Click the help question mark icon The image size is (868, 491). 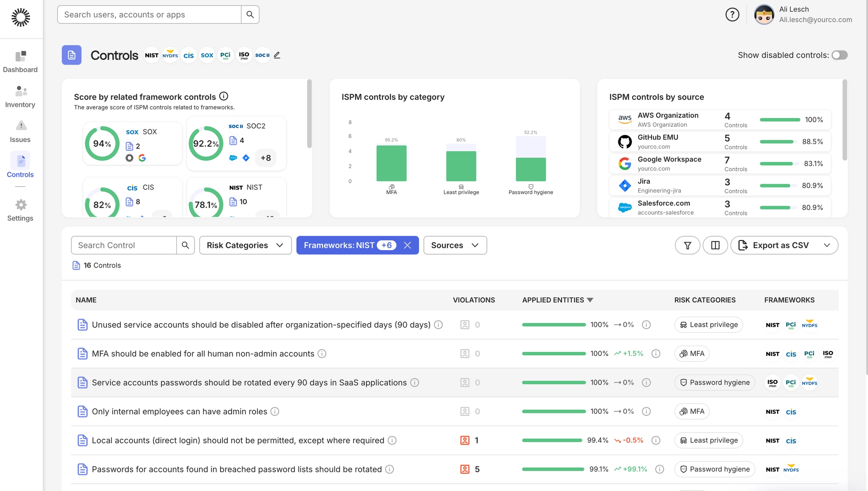[732, 14]
